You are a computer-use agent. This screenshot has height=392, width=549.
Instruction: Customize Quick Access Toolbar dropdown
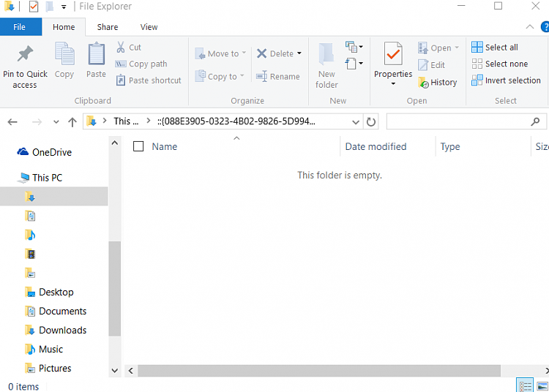click(64, 7)
